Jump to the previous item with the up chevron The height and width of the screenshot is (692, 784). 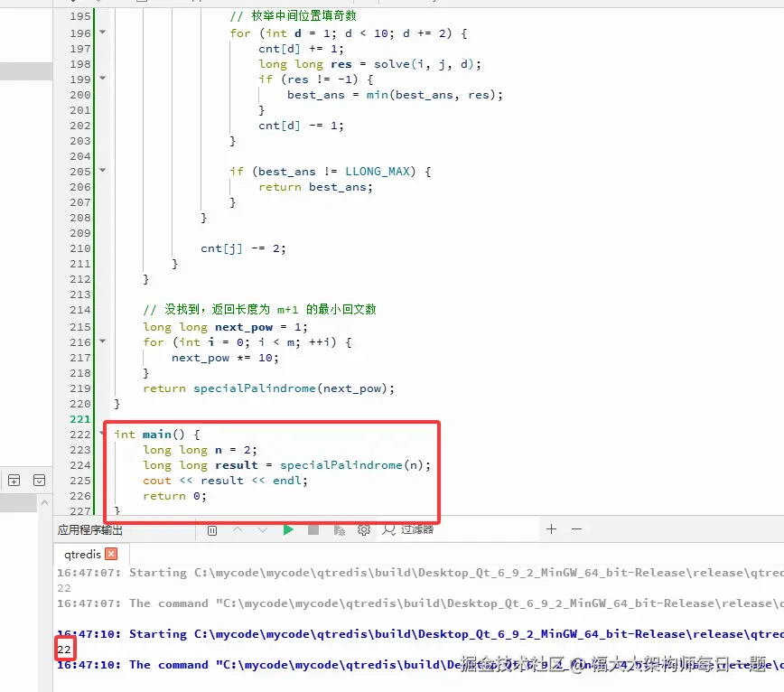(238, 529)
